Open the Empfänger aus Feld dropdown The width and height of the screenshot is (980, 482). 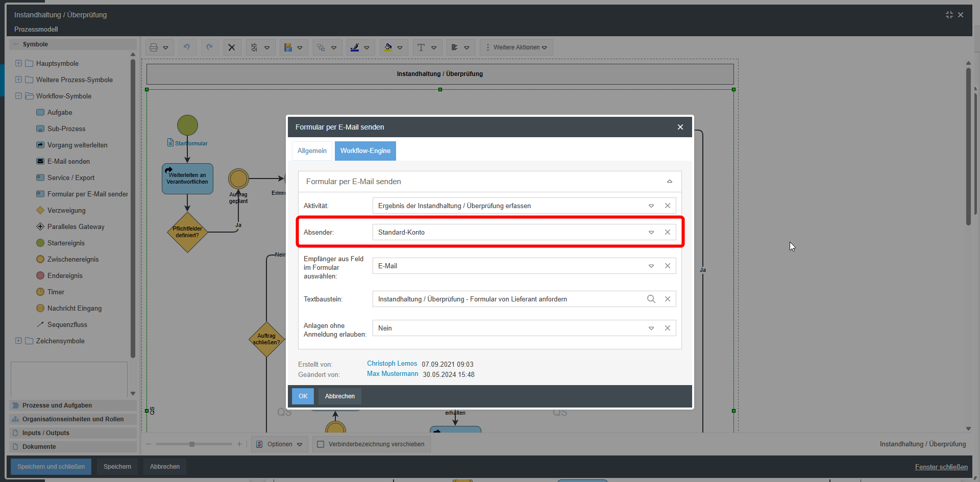651,266
